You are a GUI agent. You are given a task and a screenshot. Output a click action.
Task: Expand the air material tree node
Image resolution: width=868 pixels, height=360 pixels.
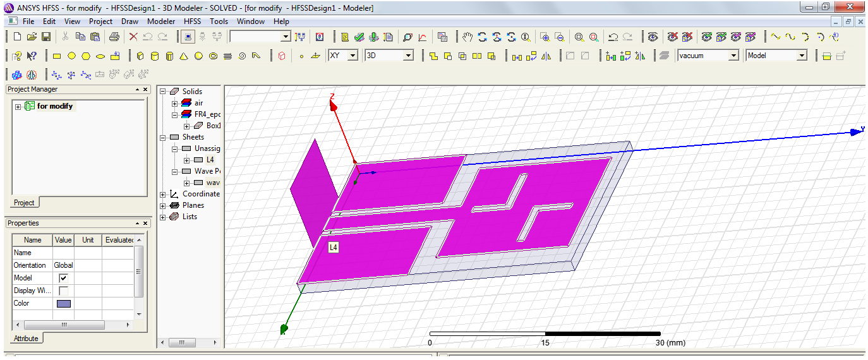click(x=175, y=103)
